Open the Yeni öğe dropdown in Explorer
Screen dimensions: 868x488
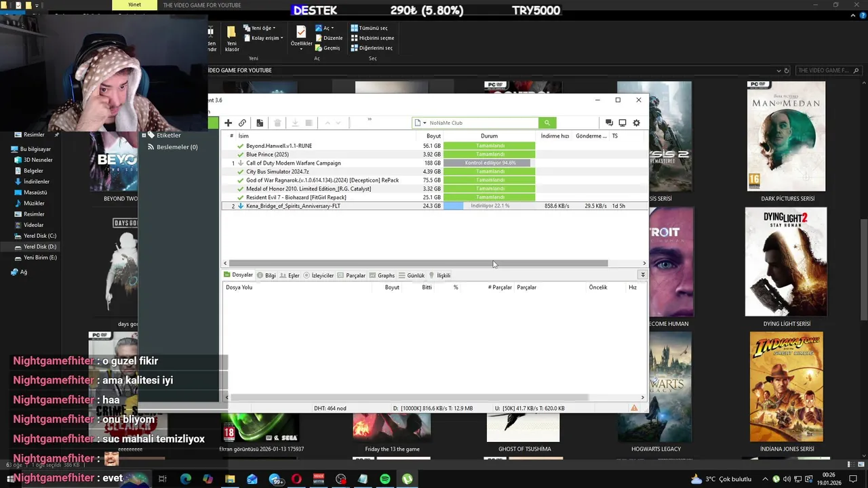pos(260,28)
